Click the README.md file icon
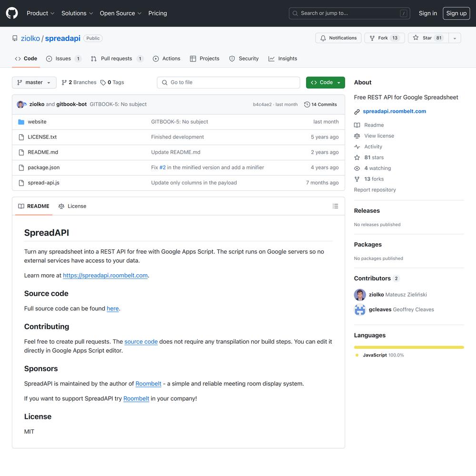This screenshot has height=476, width=476. click(21, 152)
